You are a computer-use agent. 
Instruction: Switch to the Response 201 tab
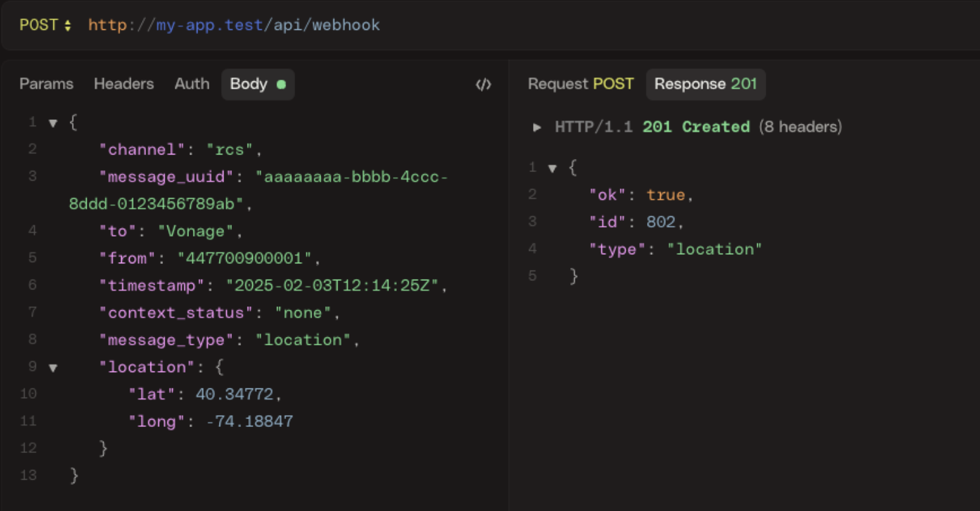[x=706, y=83]
